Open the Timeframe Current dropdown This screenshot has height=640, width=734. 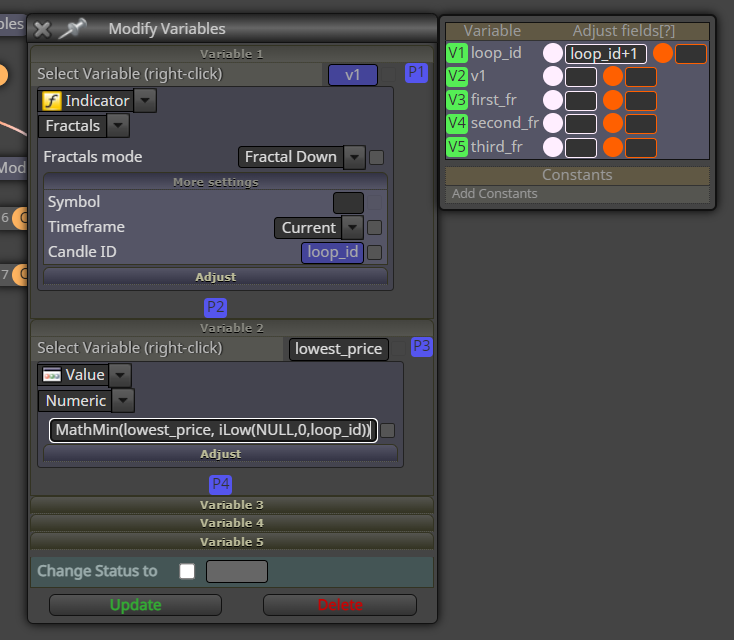pos(352,228)
